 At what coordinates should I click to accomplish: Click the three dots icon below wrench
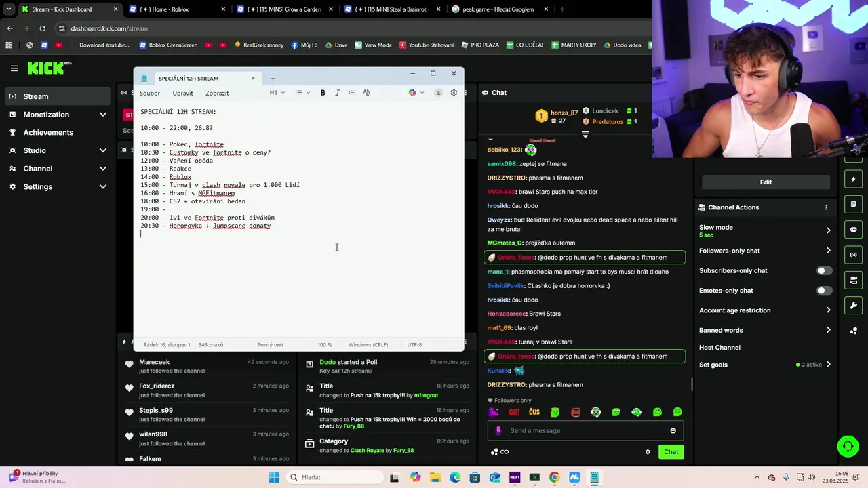point(854,331)
